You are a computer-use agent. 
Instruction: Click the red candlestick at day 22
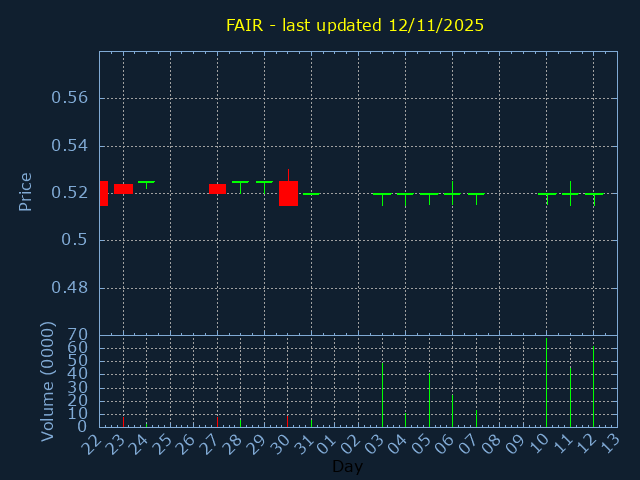pyautogui.click(x=104, y=193)
